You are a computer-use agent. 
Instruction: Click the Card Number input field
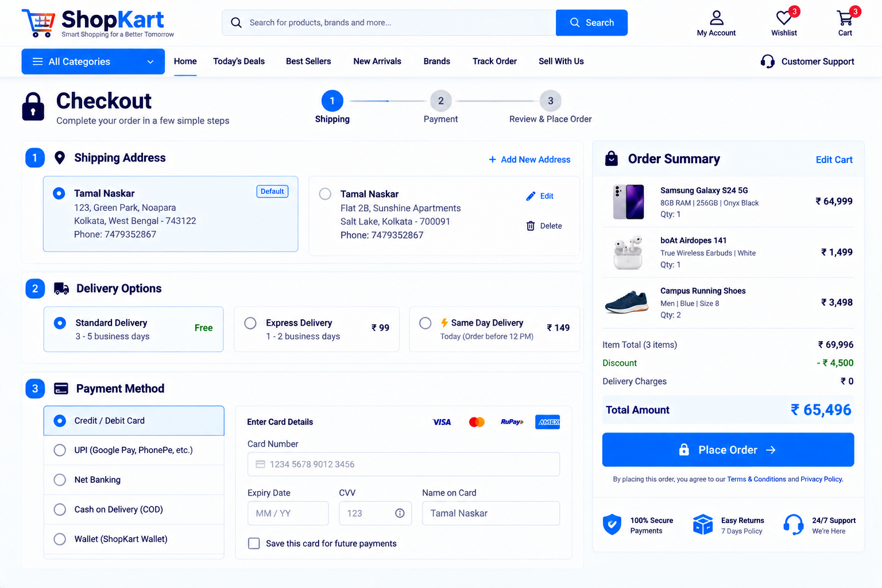(x=404, y=464)
